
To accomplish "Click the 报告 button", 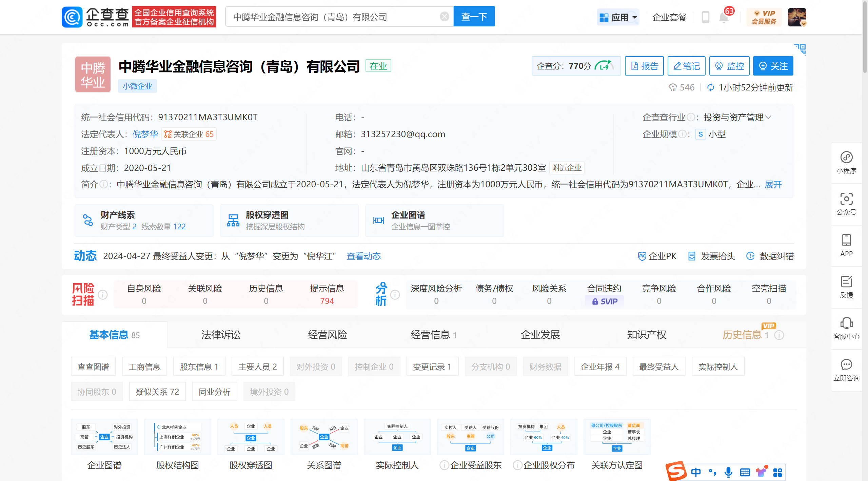I will (x=644, y=66).
